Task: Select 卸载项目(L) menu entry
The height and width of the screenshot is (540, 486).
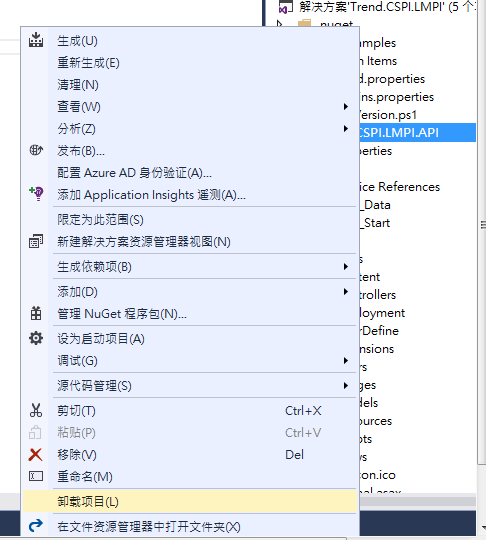Action: point(190,501)
